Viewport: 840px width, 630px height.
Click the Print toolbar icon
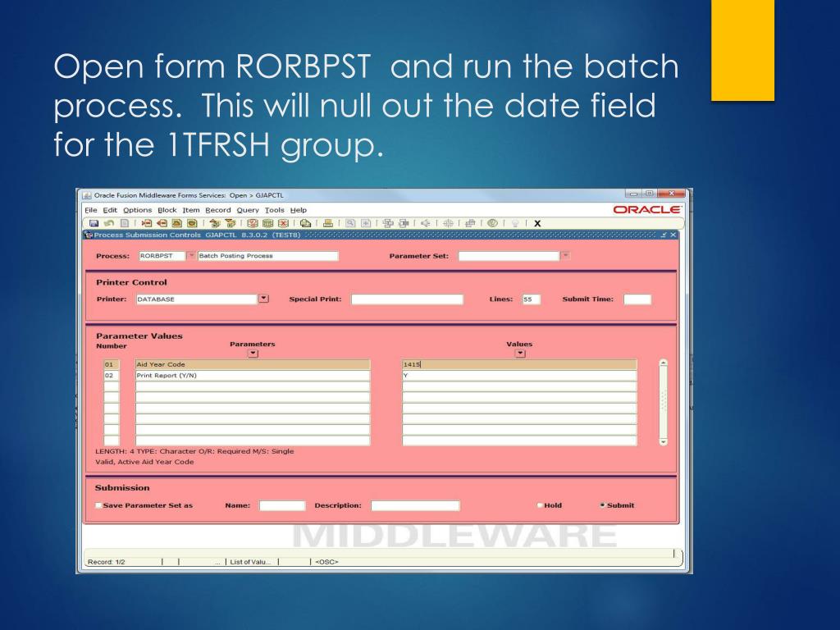[x=328, y=223]
